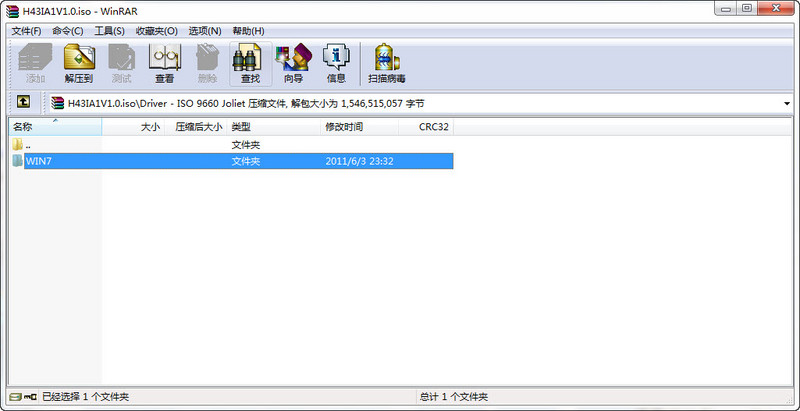The image size is (800, 411).
Task: Sort by 压缩后大小 column header
Action: (x=195, y=127)
